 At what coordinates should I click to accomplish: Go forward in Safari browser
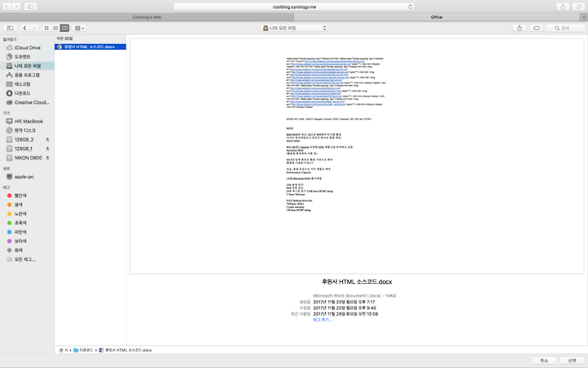[16, 7]
